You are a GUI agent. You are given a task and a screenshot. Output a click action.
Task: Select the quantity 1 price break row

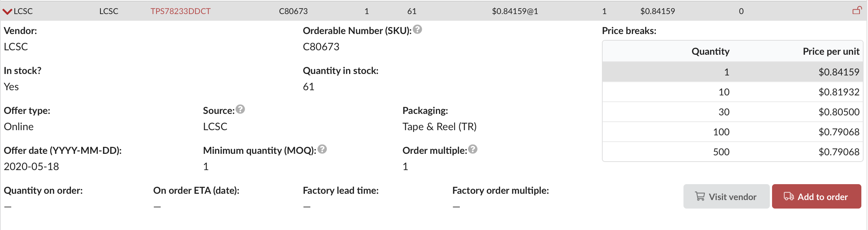tap(732, 72)
